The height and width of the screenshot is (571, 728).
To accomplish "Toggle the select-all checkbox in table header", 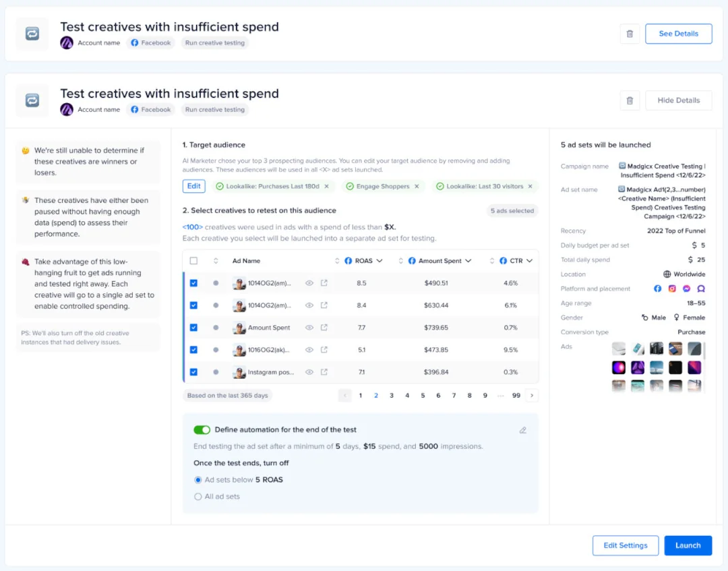I will (x=193, y=261).
